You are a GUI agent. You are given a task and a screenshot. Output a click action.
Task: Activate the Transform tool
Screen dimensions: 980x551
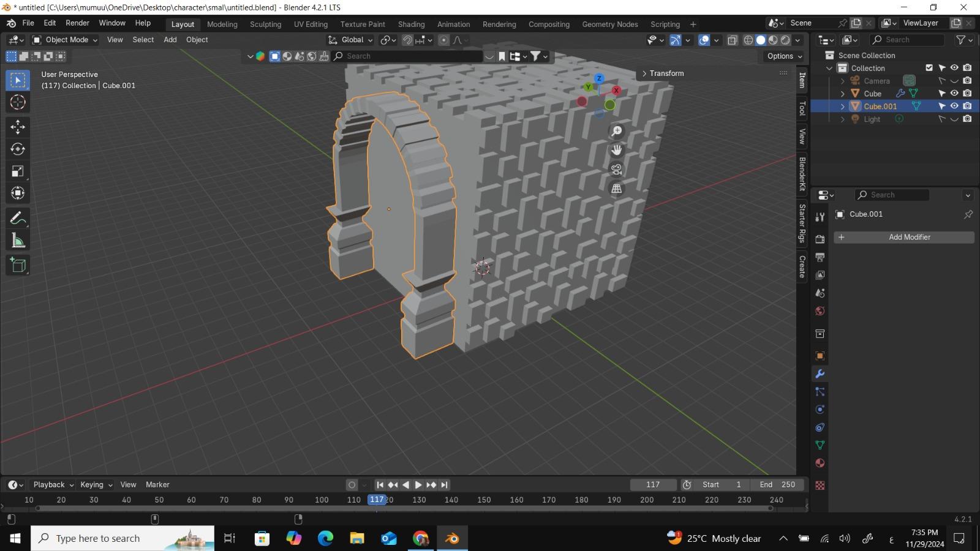point(18,193)
